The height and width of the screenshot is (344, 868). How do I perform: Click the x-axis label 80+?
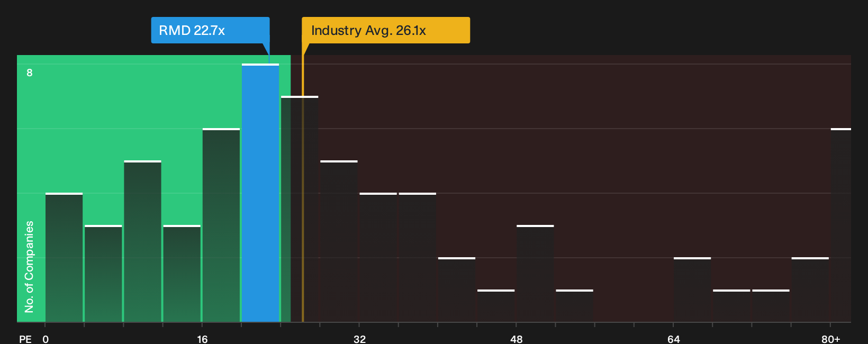[x=830, y=339]
